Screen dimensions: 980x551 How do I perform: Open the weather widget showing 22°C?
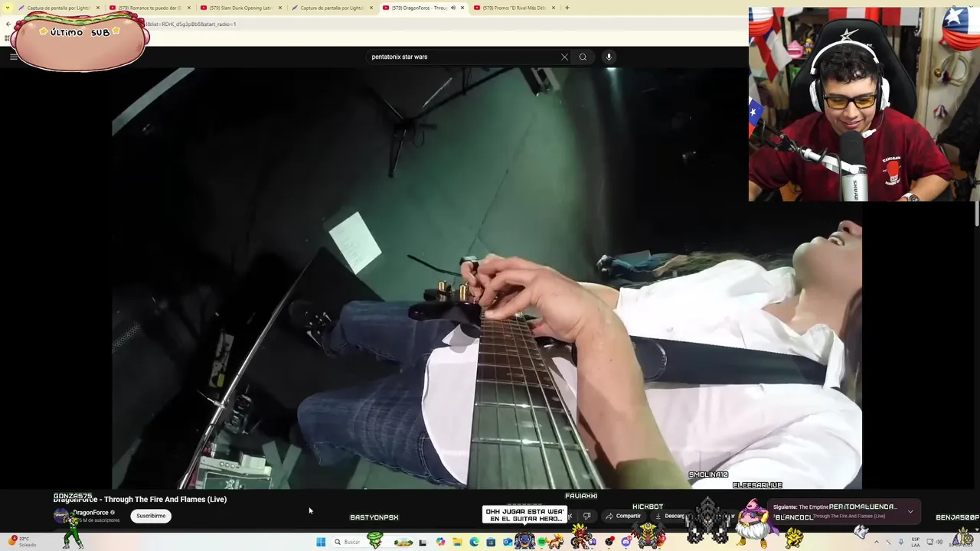pyautogui.click(x=21, y=541)
